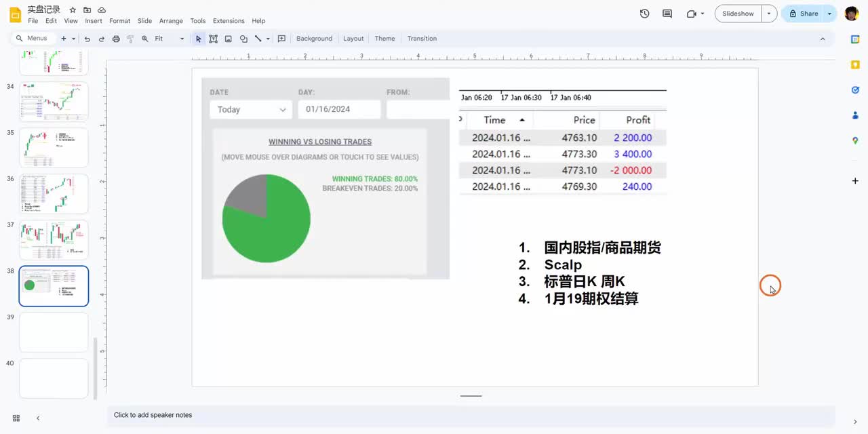Open the account profile avatar
The image size is (868, 434).
pos(852,14)
